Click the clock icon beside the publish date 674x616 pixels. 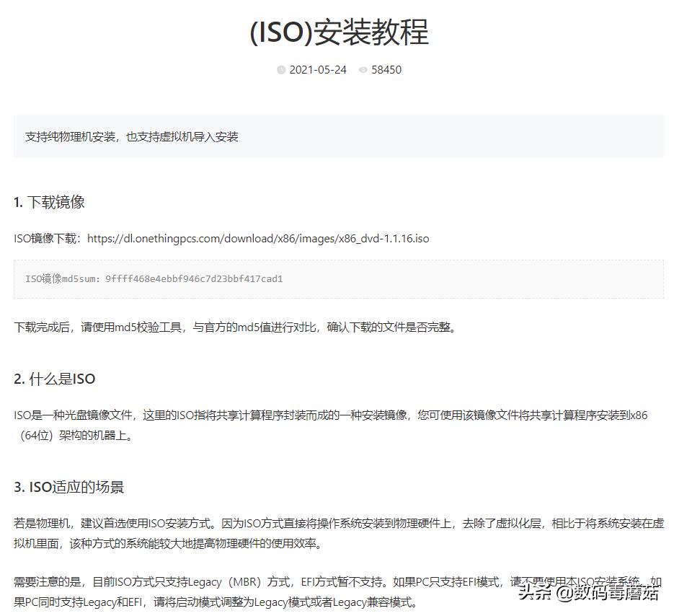click(x=281, y=70)
